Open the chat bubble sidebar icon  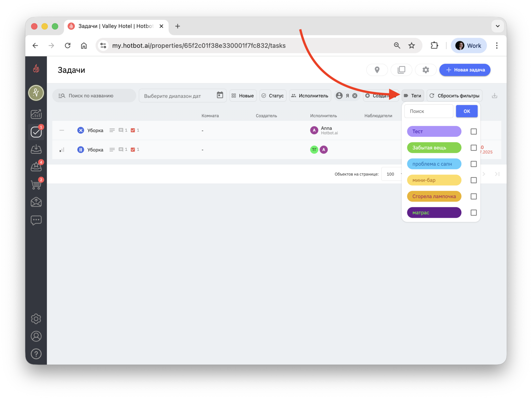(36, 220)
